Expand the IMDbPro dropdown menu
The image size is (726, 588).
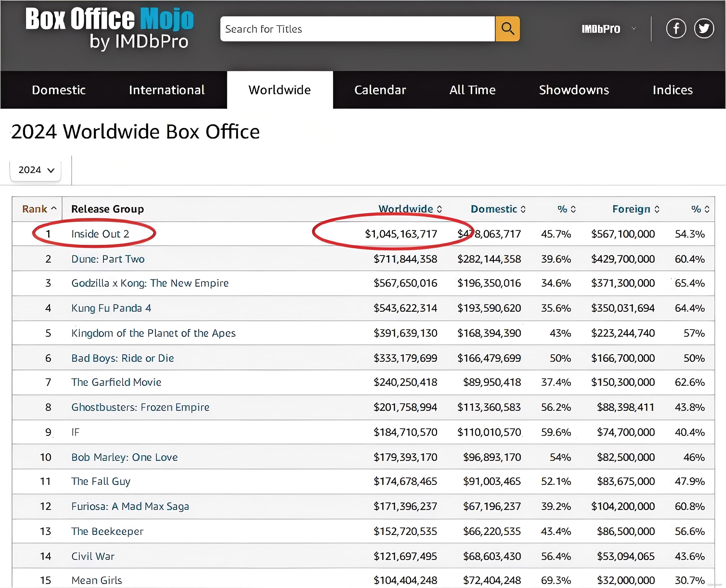(x=634, y=29)
